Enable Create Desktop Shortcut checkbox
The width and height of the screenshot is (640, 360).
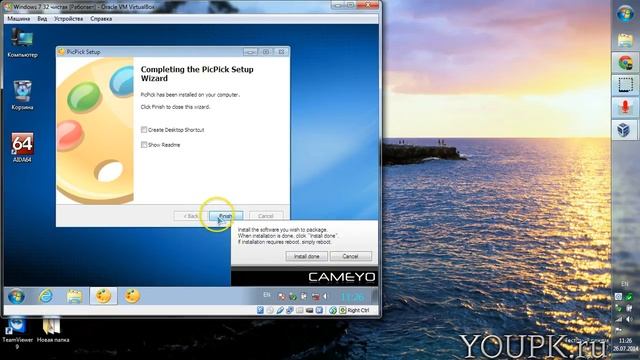pyautogui.click(x=144, y=130)
